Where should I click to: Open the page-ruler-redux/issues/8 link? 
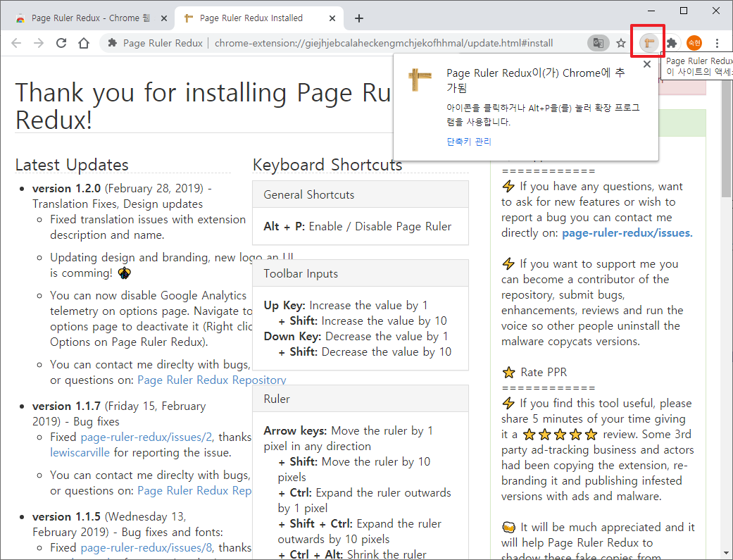tap(146, 547)
